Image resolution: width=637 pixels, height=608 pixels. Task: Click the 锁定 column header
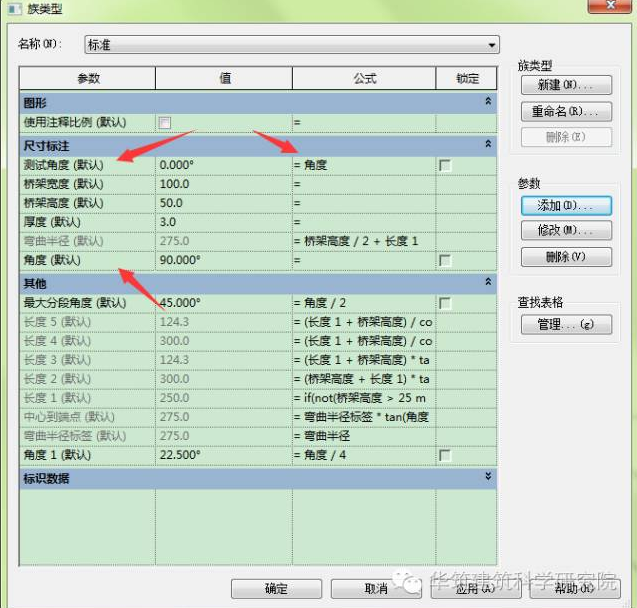466,78
